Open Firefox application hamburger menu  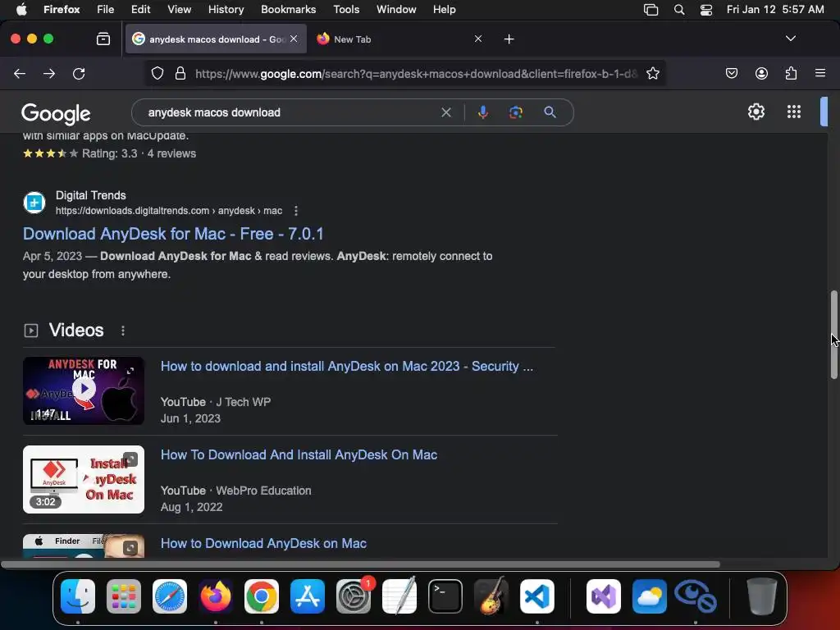coord(820,73)
